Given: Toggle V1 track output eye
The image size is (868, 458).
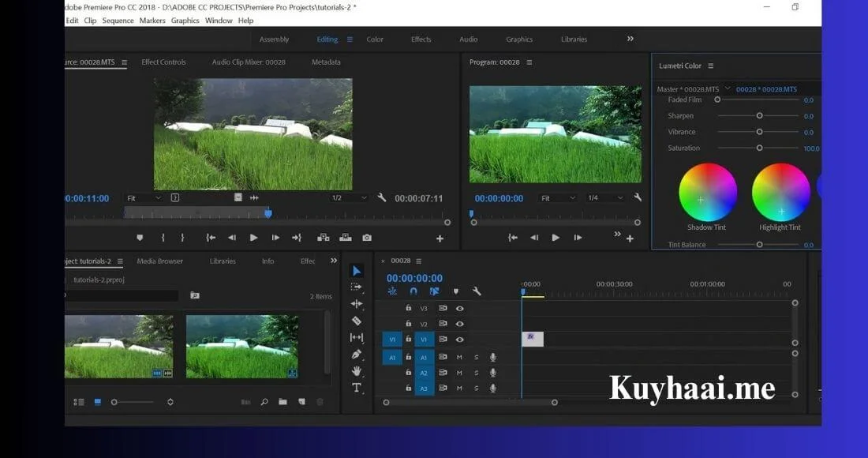Looking at the screenshot, I should pyautogui.click(x=459, y=340).
